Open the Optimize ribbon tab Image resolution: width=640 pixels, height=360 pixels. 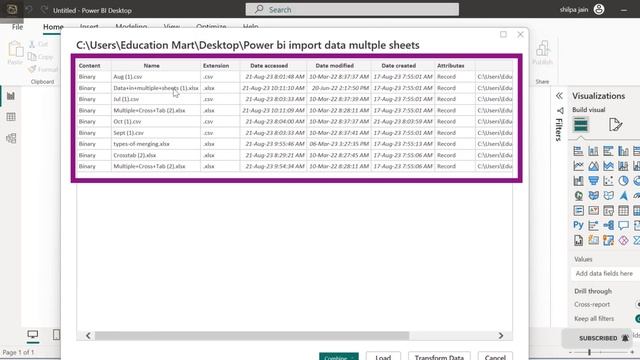coord(211,26)
